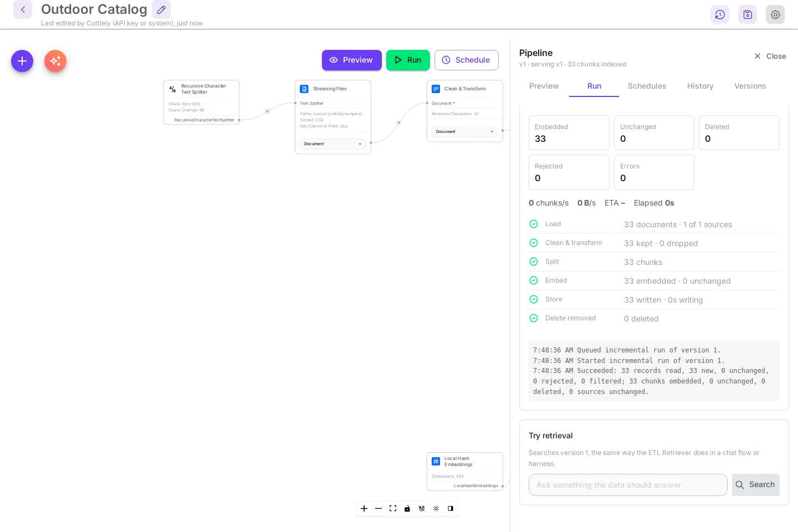Click the green Run button
798x532 pixels.
408,60
